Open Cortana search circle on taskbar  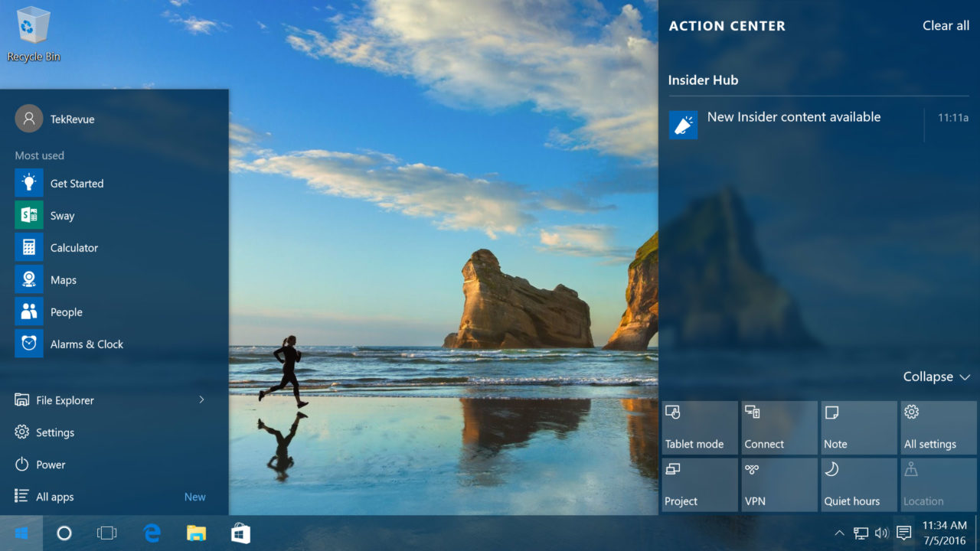tap(64, 533)
